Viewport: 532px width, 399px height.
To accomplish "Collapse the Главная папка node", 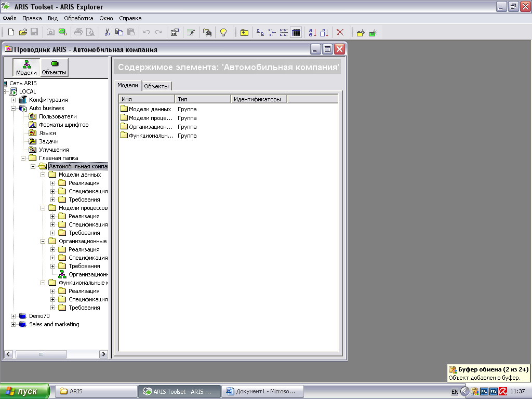I will (x=23, y=158).
